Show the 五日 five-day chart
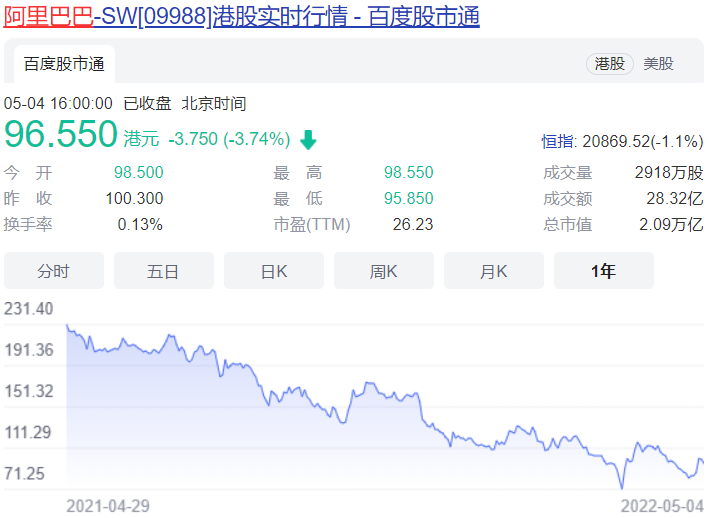The width and height of the screenshot is (709, 518). tap(164, 271)
